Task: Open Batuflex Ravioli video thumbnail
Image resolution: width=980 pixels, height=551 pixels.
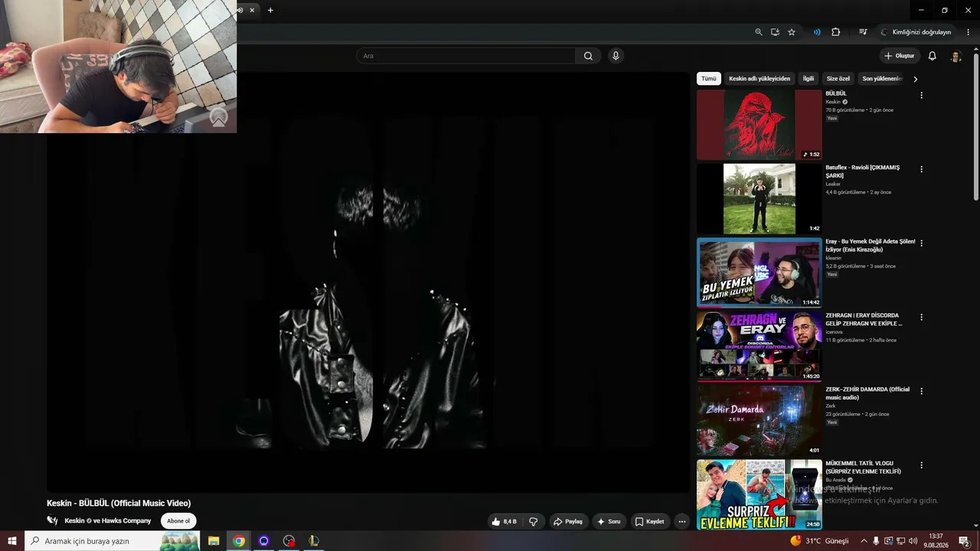Action: pos(759,198)
